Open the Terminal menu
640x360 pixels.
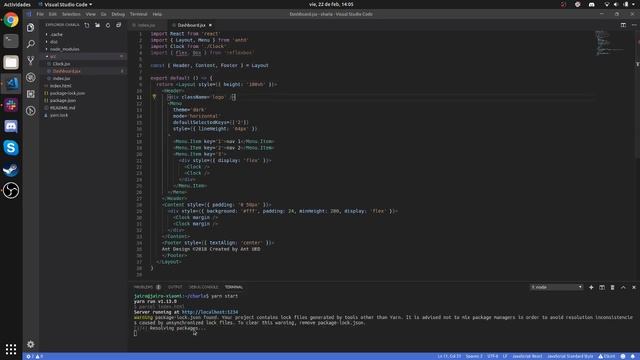138,14
